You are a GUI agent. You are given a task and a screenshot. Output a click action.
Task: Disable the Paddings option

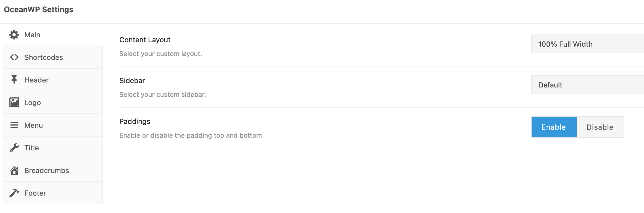(599, 127)
